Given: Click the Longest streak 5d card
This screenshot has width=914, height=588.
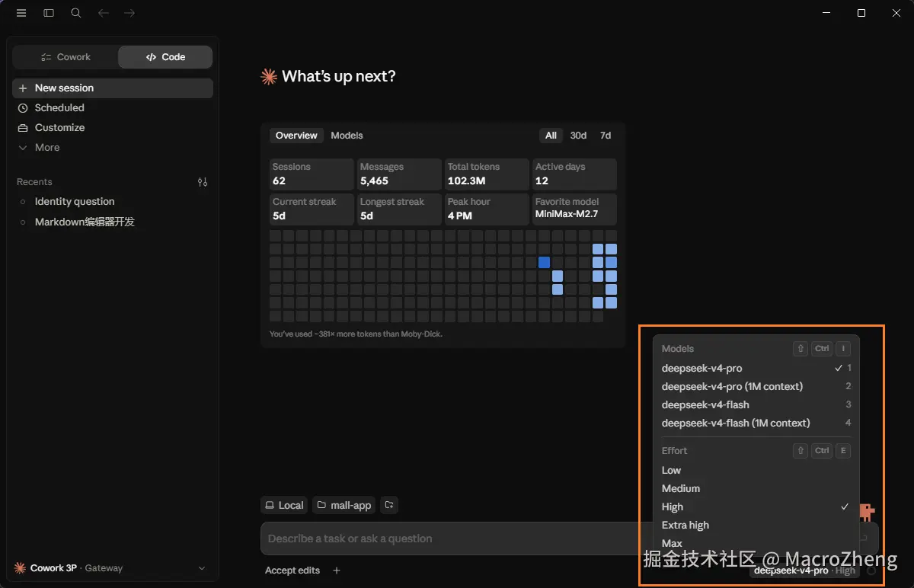Looking at the screenshot, I should pos(399,209).
